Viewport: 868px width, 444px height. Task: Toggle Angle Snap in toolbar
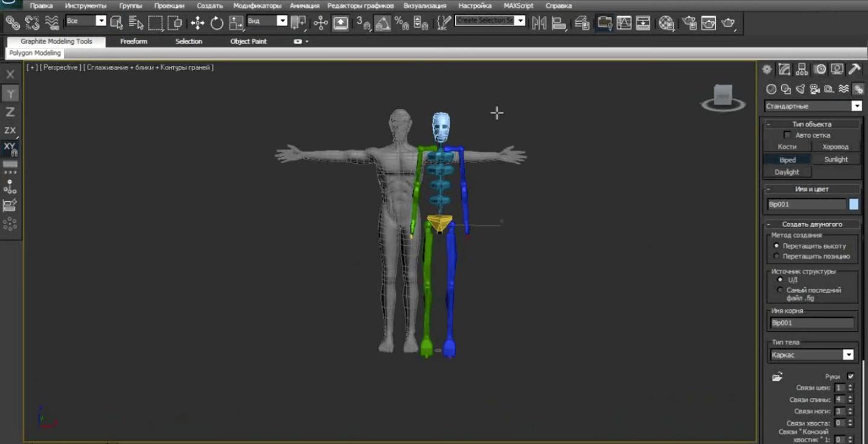tap(382, 24)
